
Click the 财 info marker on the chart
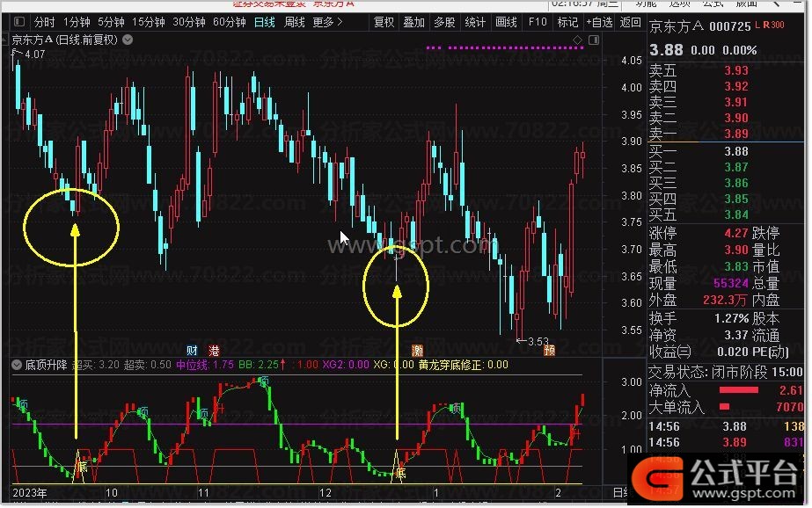tap(192, 350)
